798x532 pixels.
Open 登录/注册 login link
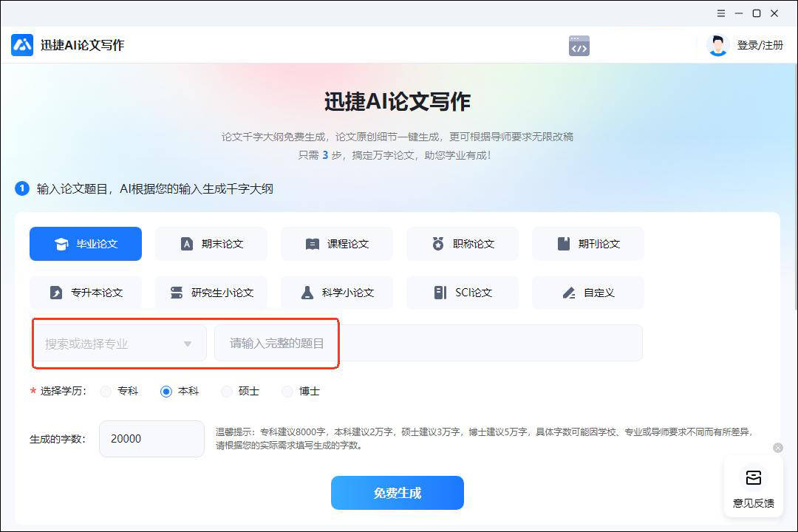pyautogui.click(x=760, y=45)
